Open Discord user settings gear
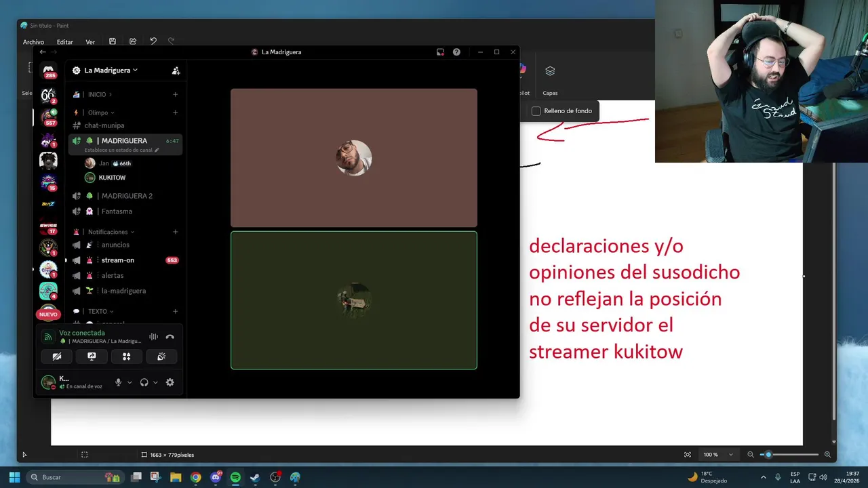The image size is (868, 488). [170, 382]
